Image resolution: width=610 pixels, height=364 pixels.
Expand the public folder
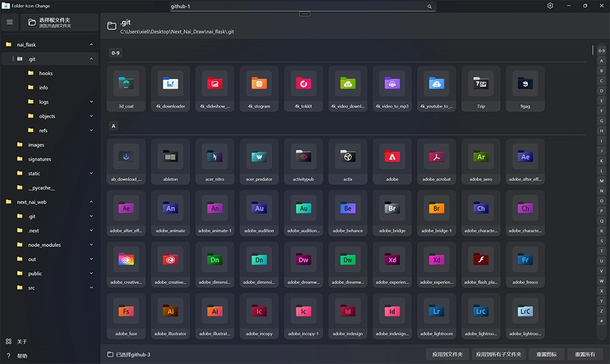coord(91,273)
